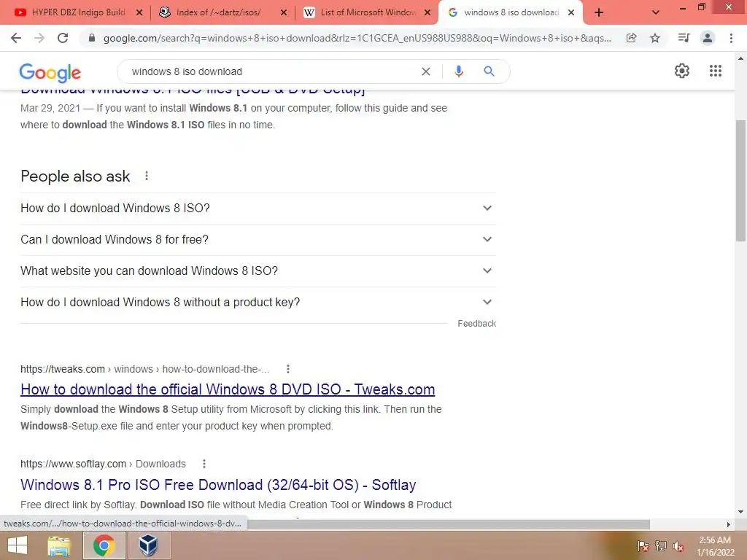Click Action Center flag in tray

click(x=643, y=545)
